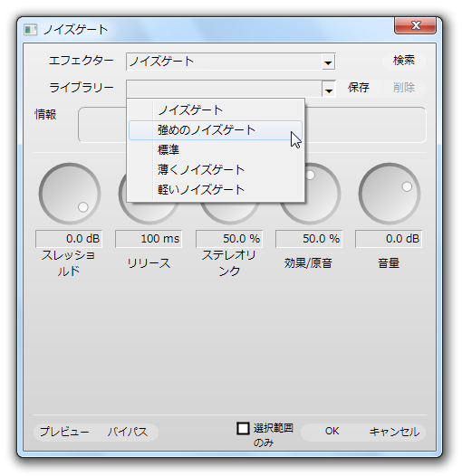Click the 検索 button

click(x=404, y=61)
